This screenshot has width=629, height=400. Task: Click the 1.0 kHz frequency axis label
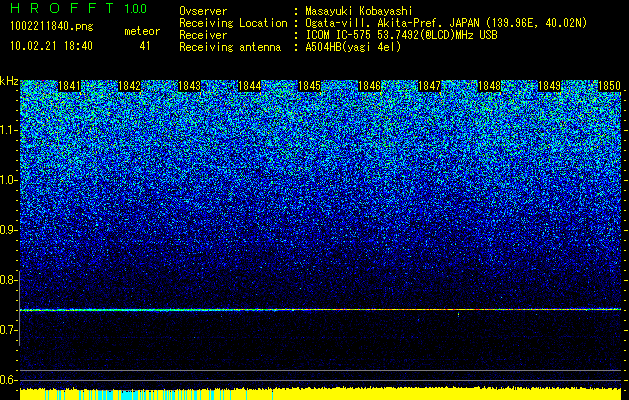point(9,180)
